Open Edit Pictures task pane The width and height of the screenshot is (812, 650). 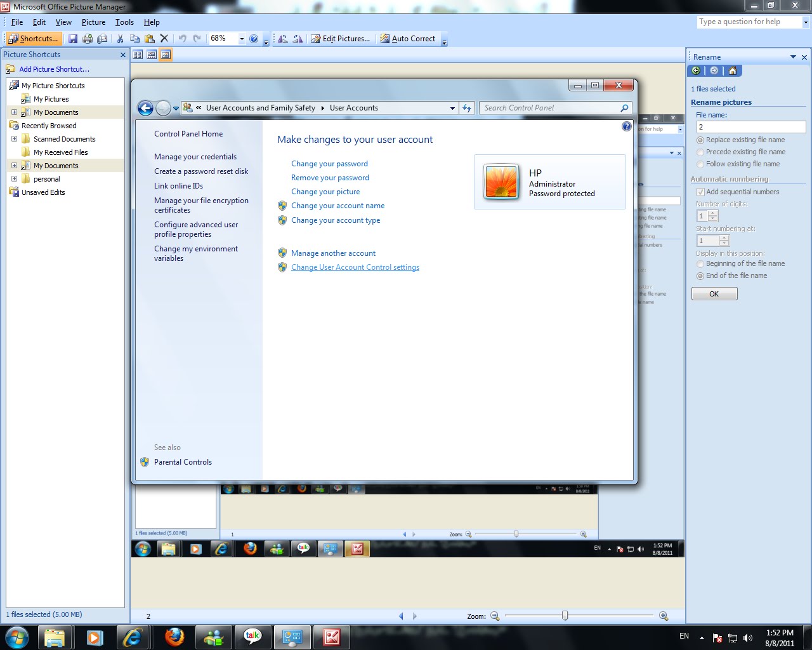pyautogui.click(x=340, y=39)
